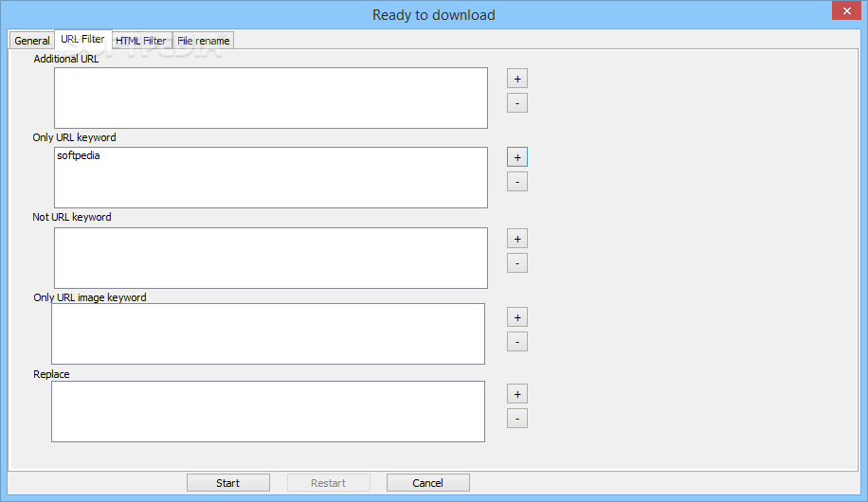
Task: Open the HTML Filter tab
Action: tap(141, 41)
